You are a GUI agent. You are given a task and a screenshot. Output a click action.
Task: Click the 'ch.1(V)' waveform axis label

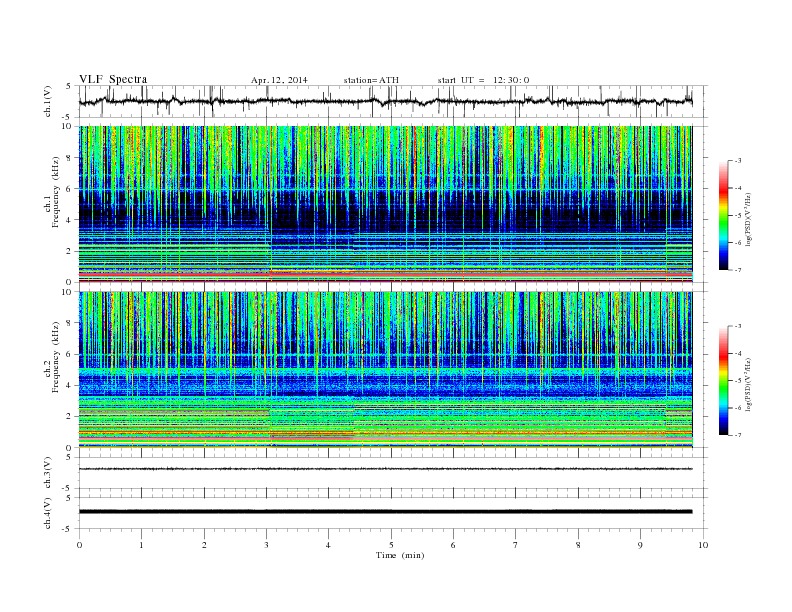click(48, 101)
